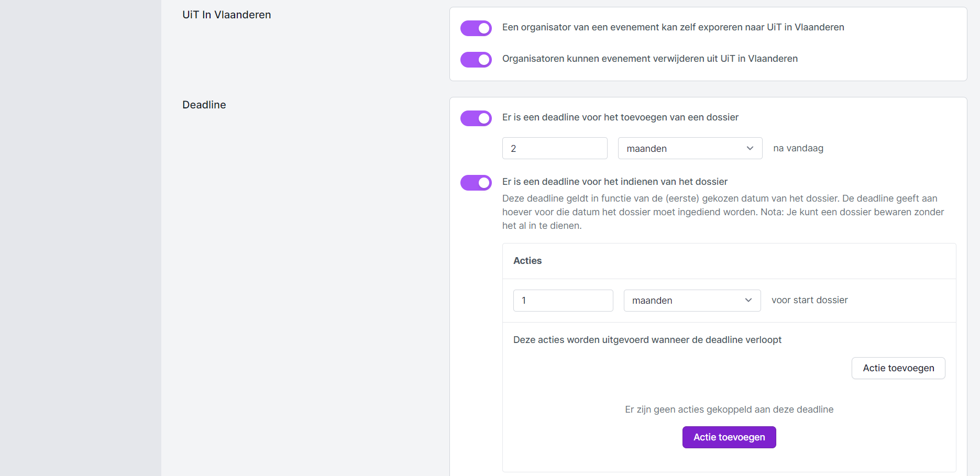Click the 'UiT In Vlaanderen' section heading
980x476 pixels.
(x=226, y=15)
